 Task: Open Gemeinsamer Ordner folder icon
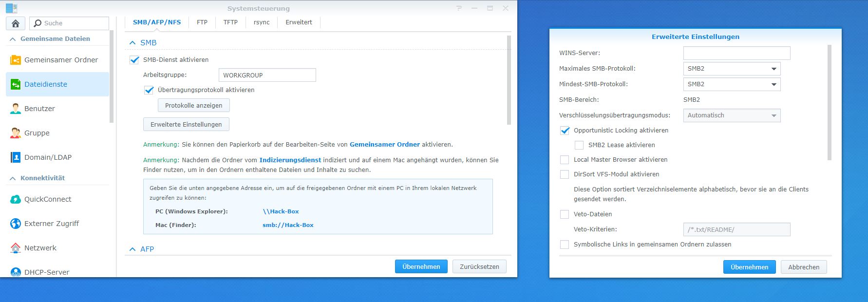click(16, 60)
